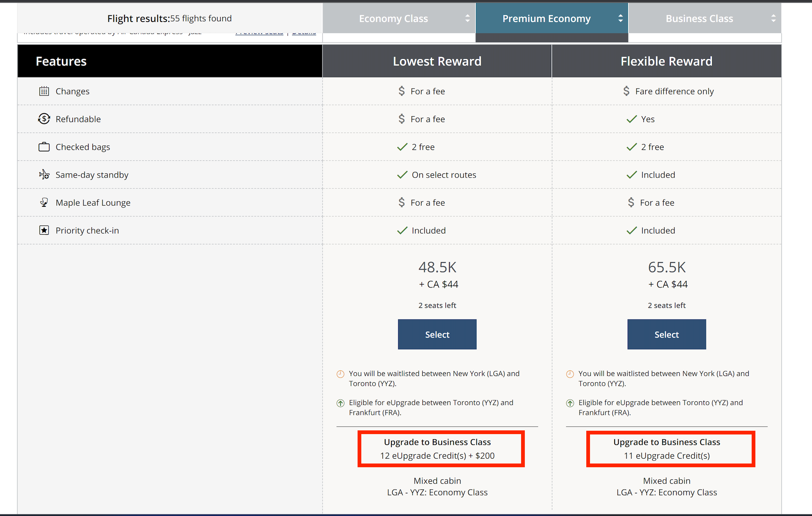Click the Lowest Reward waitlist clock icon
The image size is (812, 516).
point(340,374)
